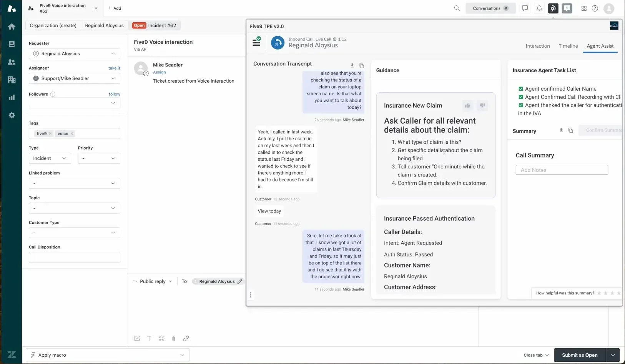Uncheck Agent confirmed Caller Name task
Viewport: 625px width, 364px height.
(521, 89)
